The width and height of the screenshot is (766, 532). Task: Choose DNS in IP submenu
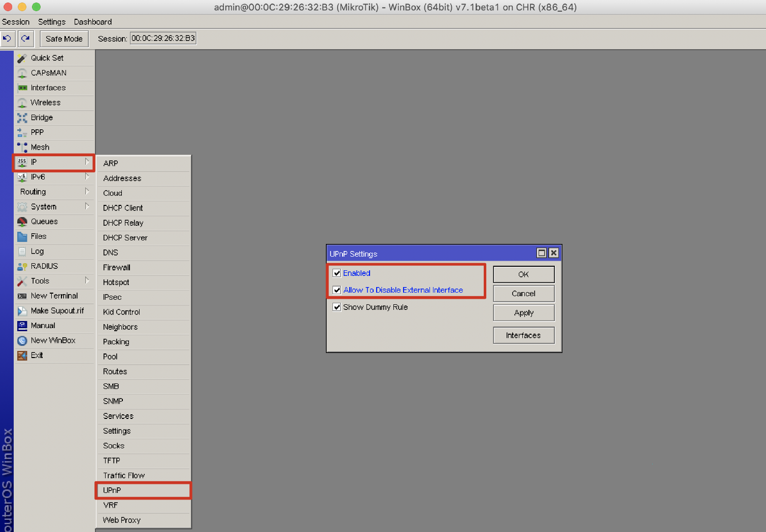pos(143,253)
